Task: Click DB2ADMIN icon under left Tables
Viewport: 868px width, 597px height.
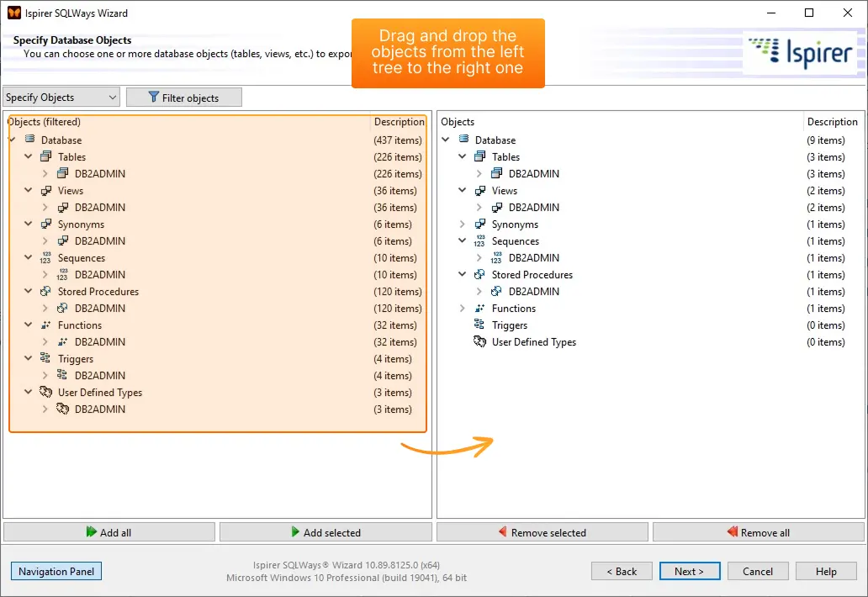Action: [62, 173]
